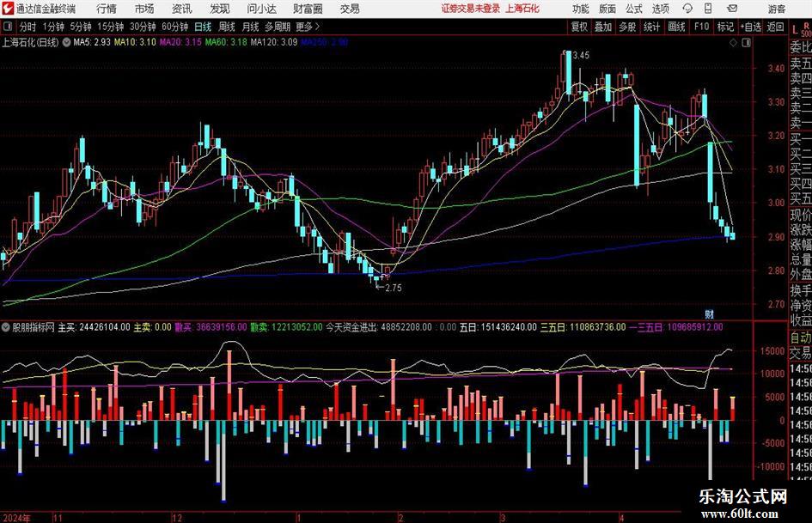The width and height of the screenshot is (812, 523).
Task: Switch to the 60分钟 period tab
Action: (174, 27)
